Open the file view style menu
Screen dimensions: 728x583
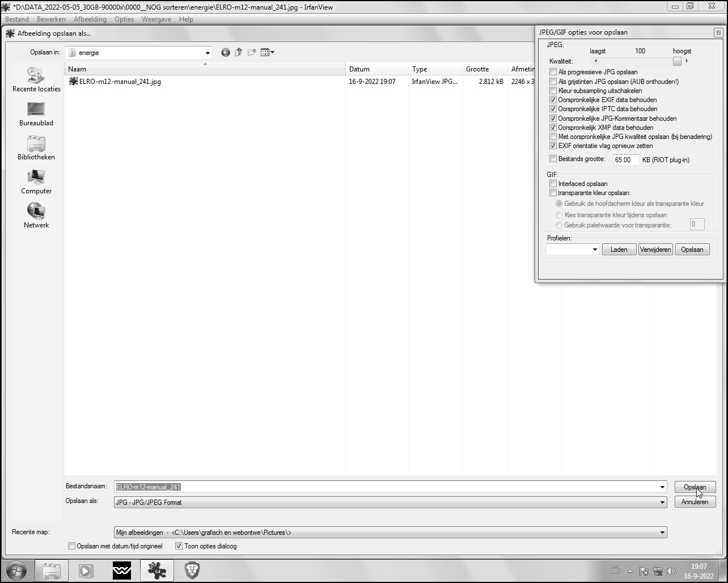click(268, 53)
